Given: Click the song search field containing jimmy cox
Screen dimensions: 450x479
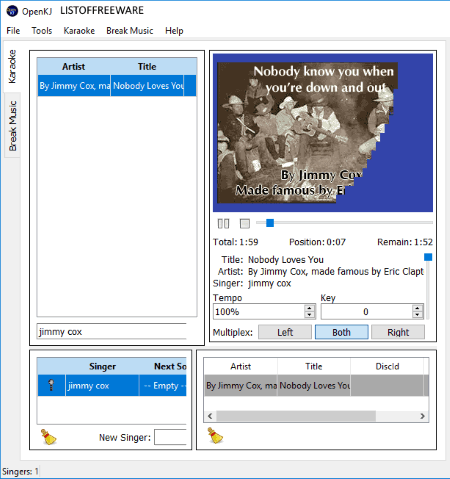Looking at the screenshot, I should (111, 331).
